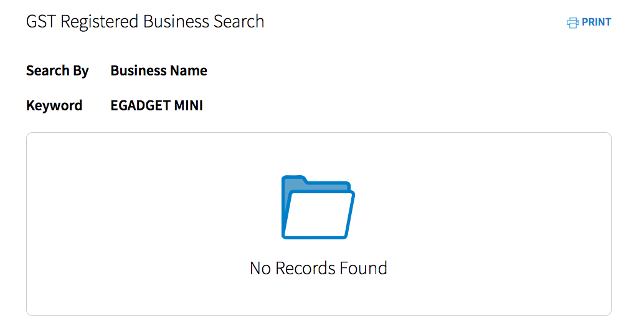Click the front flap of folder icon
The width and height of the screenshot is (644, 326).
click(x=320, y=214)
